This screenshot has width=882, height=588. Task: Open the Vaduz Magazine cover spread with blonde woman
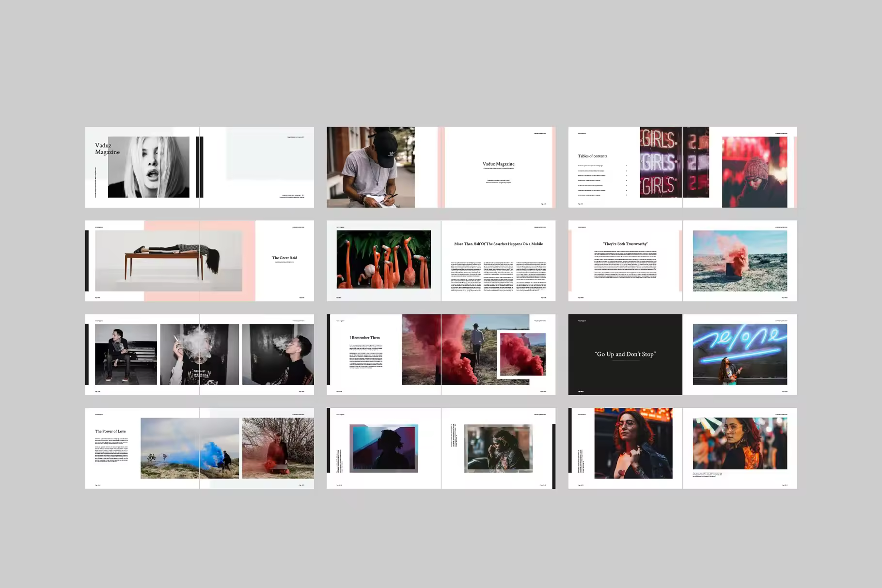[x=200, y=167]
